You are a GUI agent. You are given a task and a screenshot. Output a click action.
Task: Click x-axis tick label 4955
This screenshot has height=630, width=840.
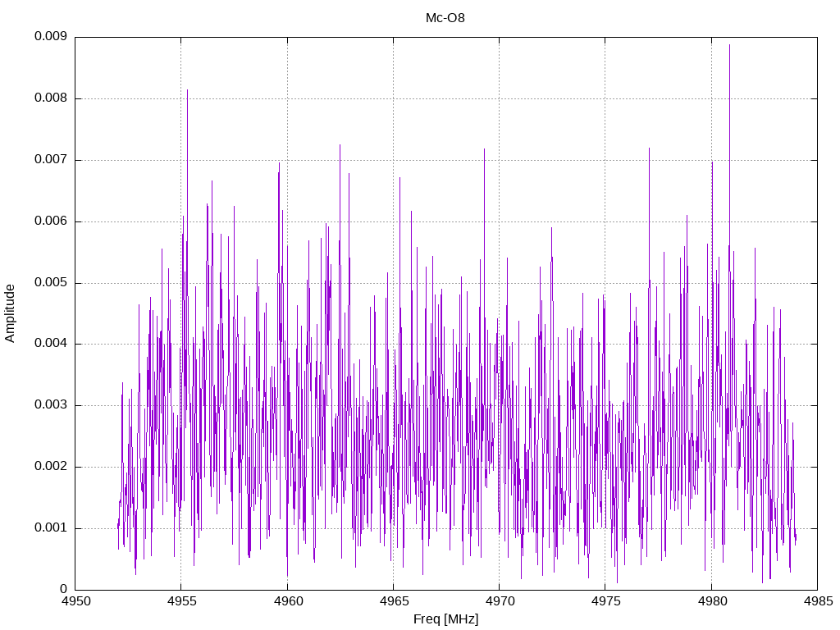click(181, 601)
